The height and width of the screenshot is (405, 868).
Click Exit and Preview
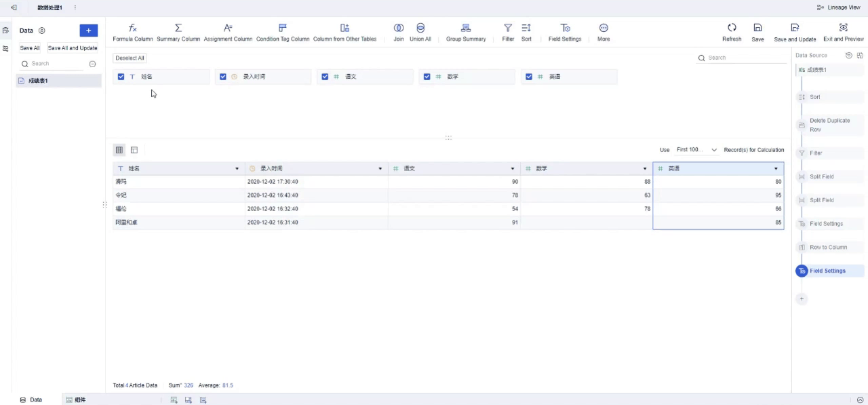point(844,33)
